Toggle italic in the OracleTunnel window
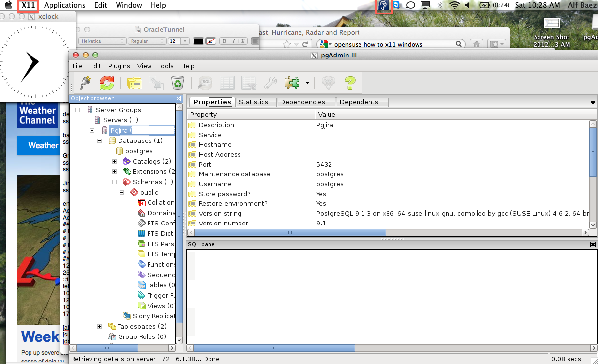 [x=234, y=41]
